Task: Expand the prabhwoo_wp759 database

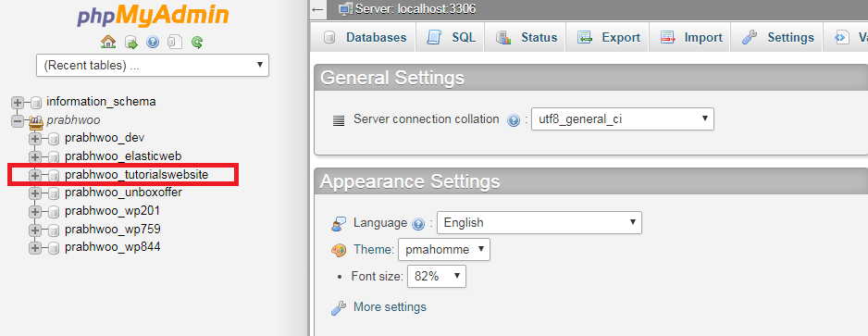Action: [35, 230]
